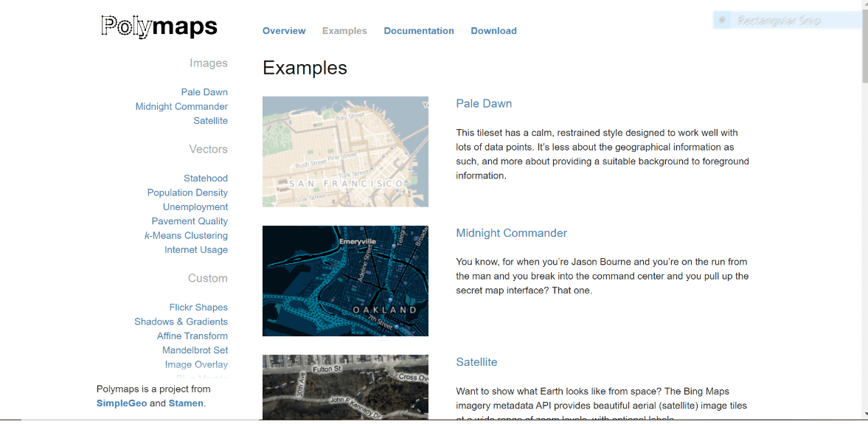Screen dimensions: 868x424
Task: Open the Internet Usage example
Action: tap(196, 250)
